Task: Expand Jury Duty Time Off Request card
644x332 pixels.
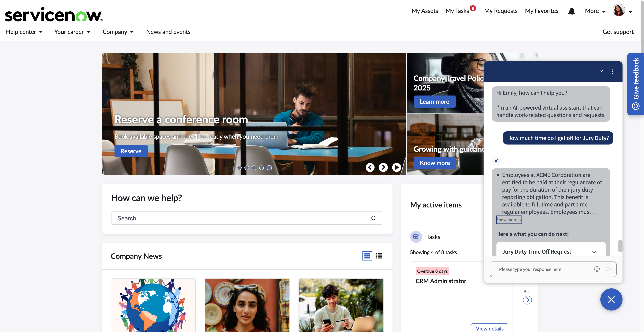Action: [594, 252]
